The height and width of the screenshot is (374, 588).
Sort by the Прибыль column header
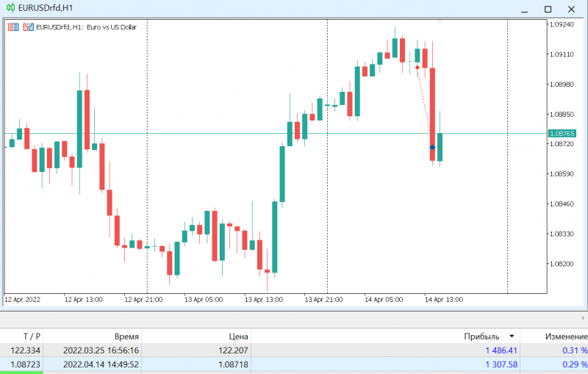481,337
